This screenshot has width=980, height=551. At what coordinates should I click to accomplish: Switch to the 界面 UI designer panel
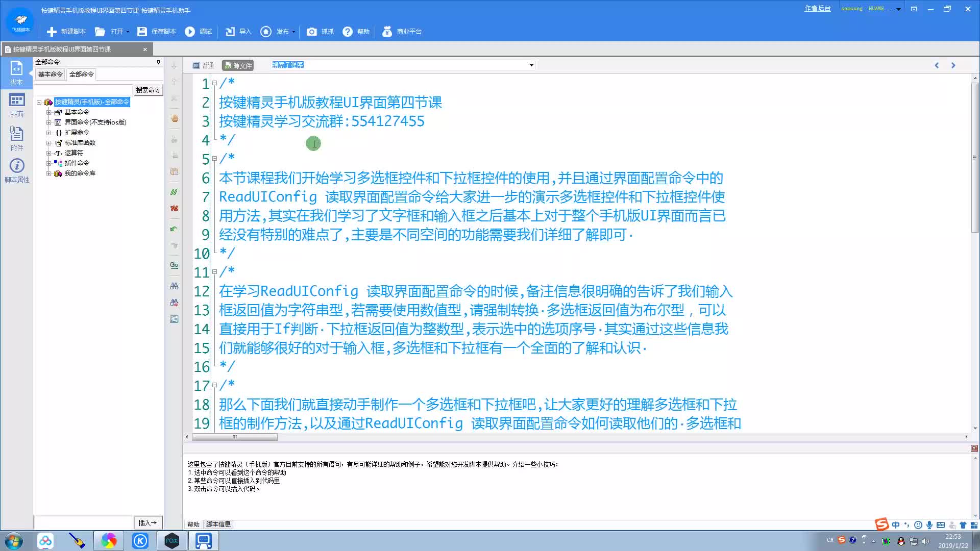click(17, 105)
